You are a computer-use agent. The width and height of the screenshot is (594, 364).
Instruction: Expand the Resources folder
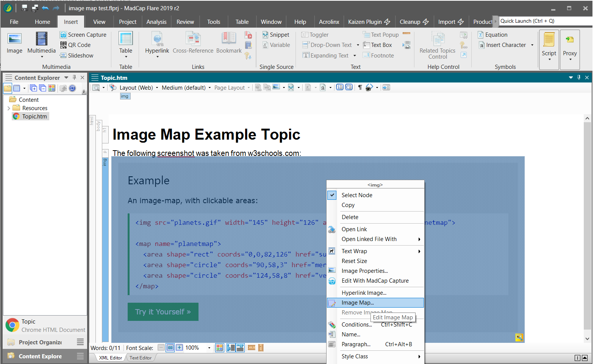9,108
